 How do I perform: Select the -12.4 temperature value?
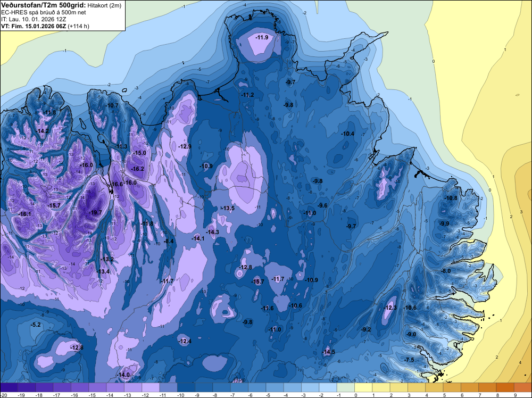tap(185, 342)
